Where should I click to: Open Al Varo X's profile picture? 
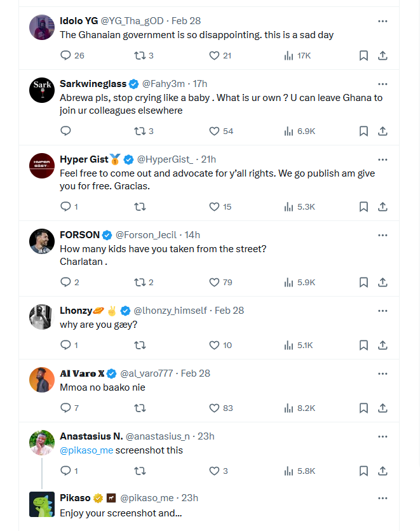click(x=42, y=380)
